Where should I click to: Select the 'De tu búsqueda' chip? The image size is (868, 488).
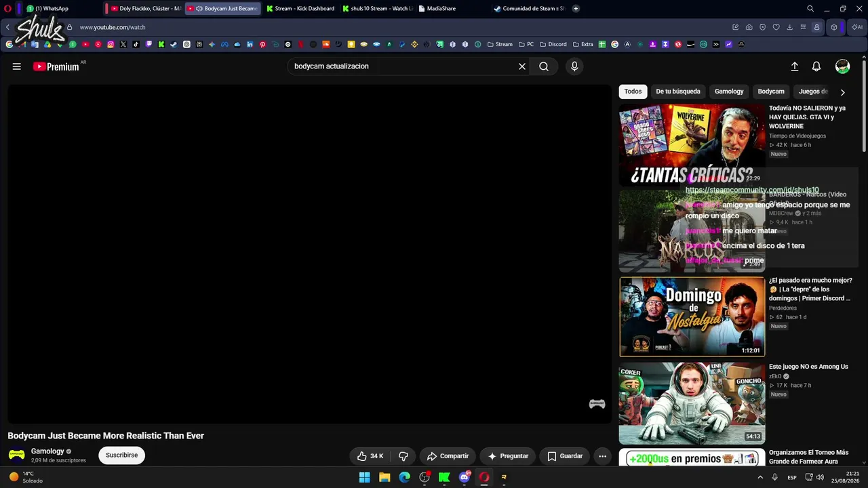[x=678, y=91]
